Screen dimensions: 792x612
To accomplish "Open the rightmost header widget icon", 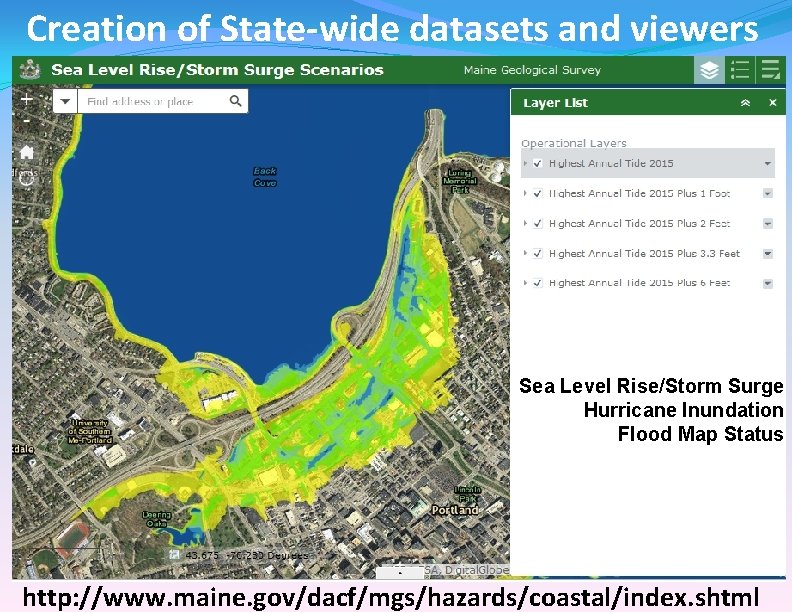I will (x=770, y=70).
